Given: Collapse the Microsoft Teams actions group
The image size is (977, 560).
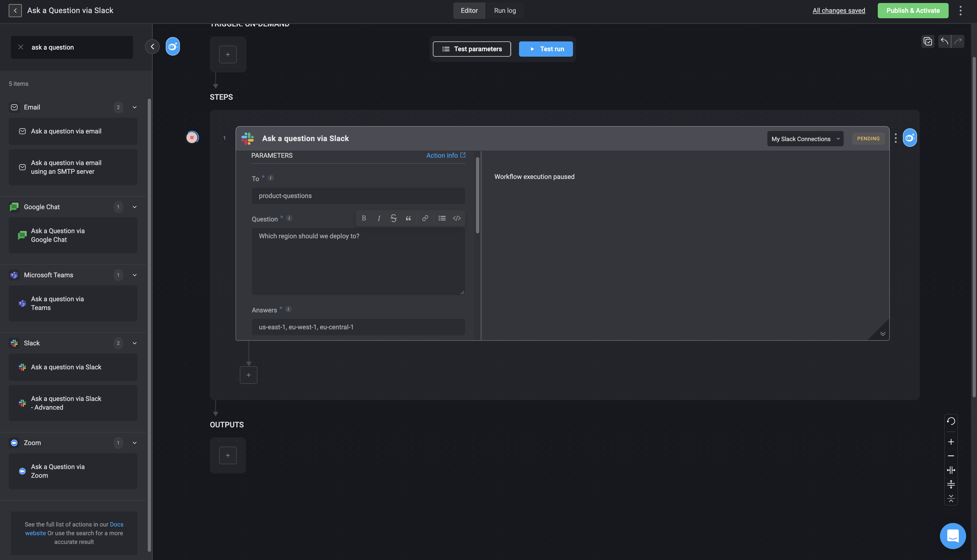Looking at the screenshot, I should point(135,275).
